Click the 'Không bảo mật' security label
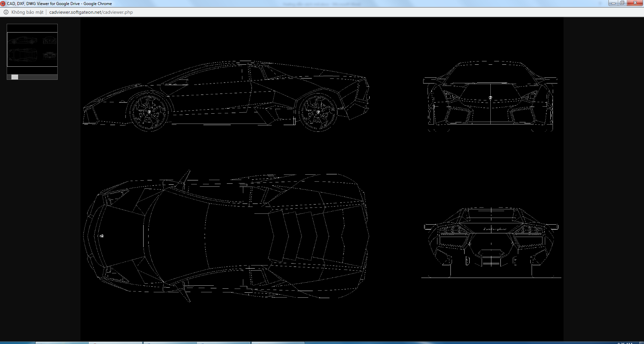644x344 pixels. click(x=28, y=12)
